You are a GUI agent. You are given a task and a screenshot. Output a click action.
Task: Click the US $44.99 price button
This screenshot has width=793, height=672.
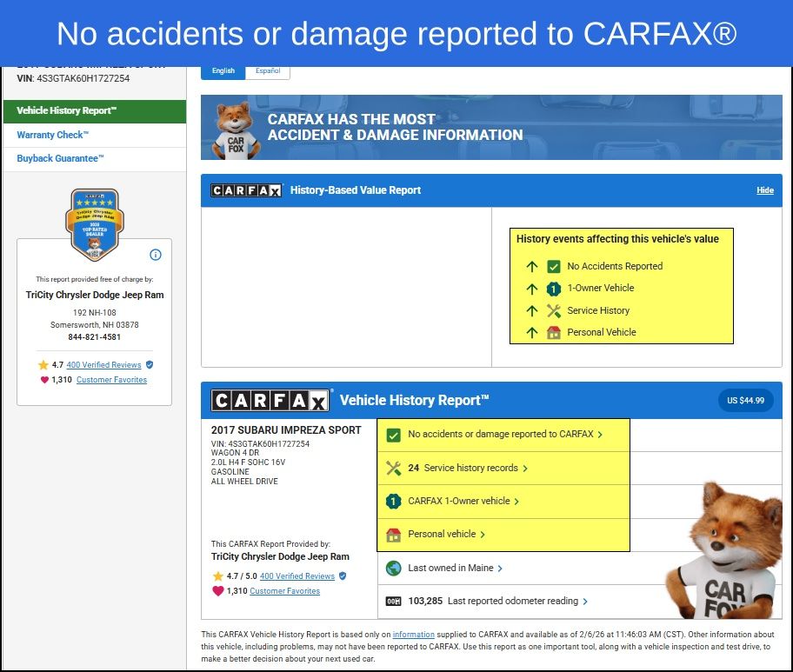746,401
